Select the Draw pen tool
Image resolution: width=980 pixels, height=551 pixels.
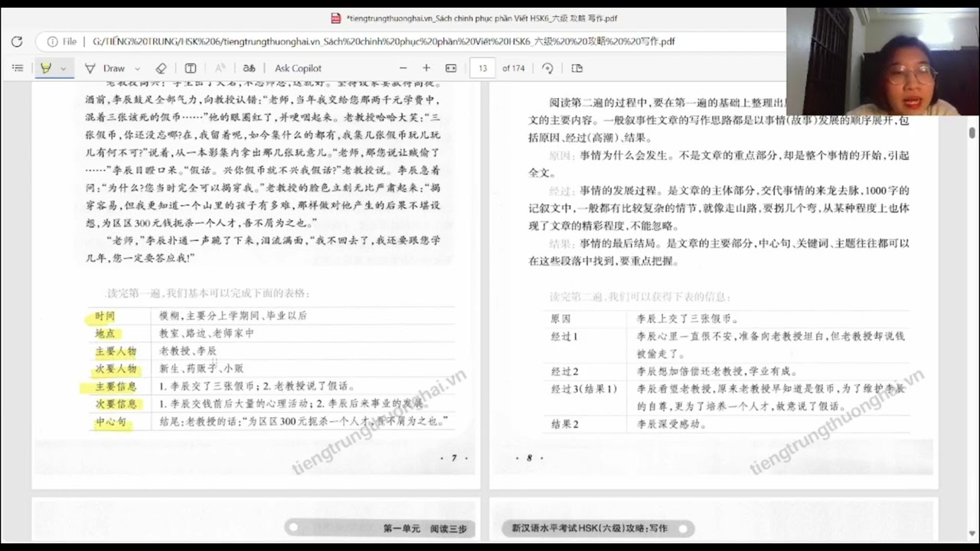click(x=106, y=68)
